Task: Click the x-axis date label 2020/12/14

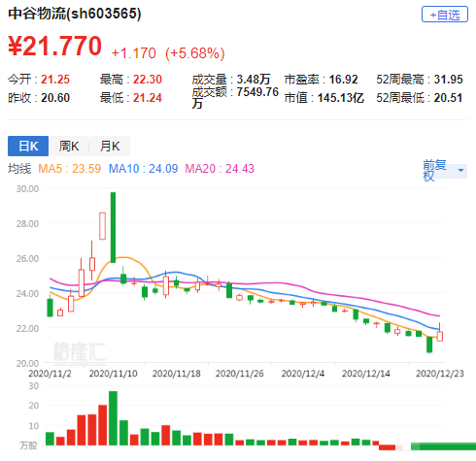Action: (366, 374)
